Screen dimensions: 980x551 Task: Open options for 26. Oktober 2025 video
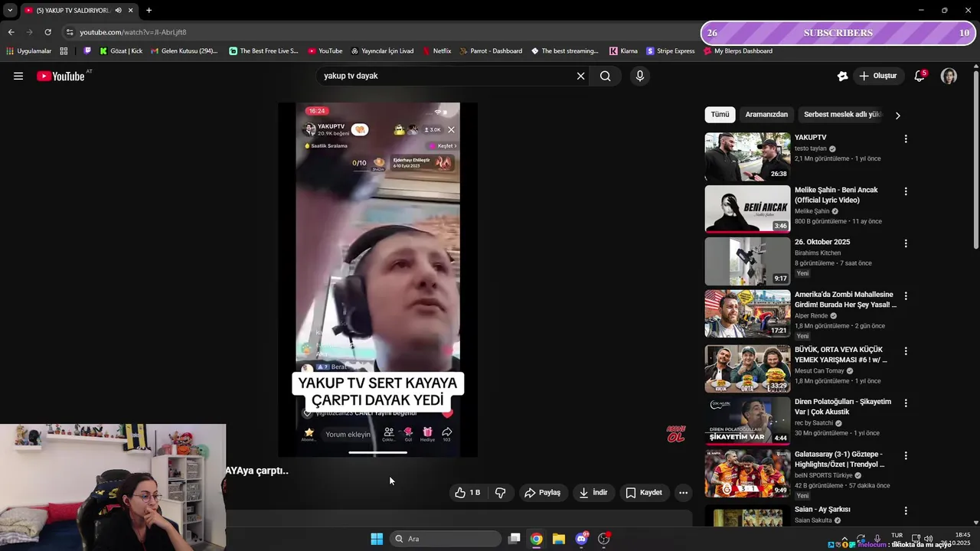tap(906, 243)
